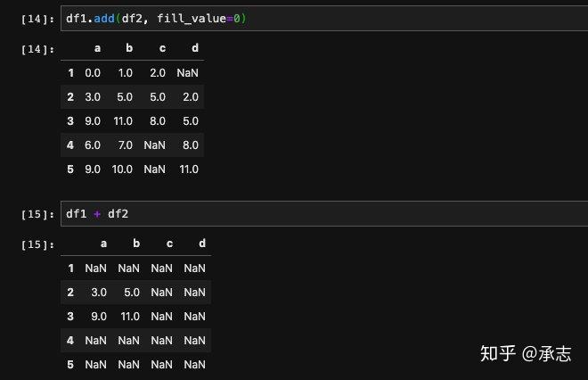Click the 5.0 value in the second table

pyautogui.click(x=132, y=292)
